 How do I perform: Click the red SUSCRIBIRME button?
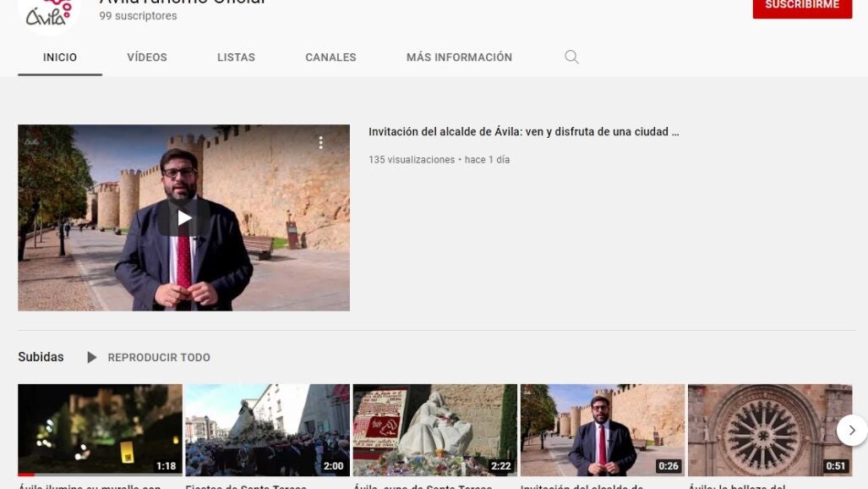point(802,7)
